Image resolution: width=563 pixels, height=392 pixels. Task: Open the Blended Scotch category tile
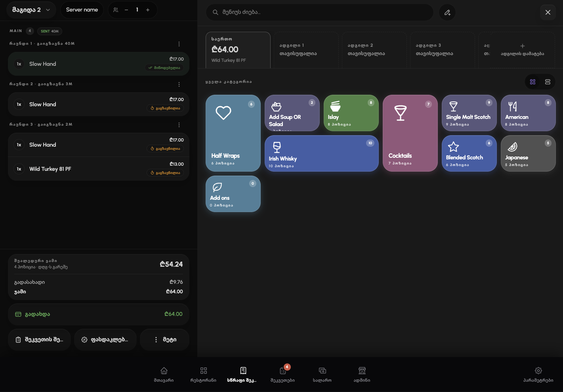pos(469,153)
